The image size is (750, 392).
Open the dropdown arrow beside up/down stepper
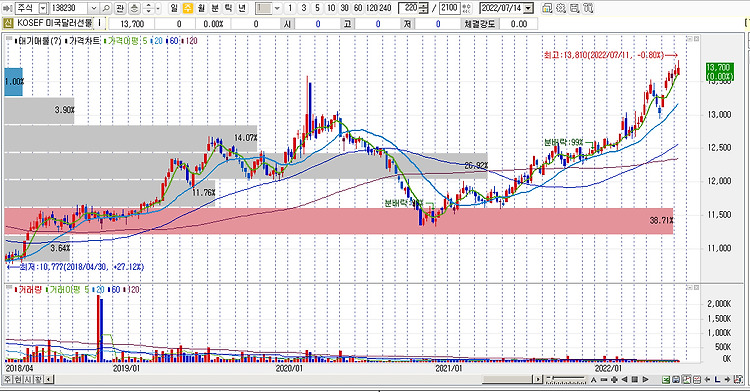point(158,8)
